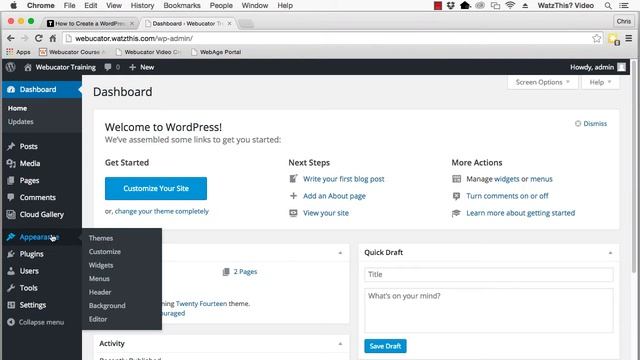Open the Apps shortcut in bookmarks bar

pos(18,52)
